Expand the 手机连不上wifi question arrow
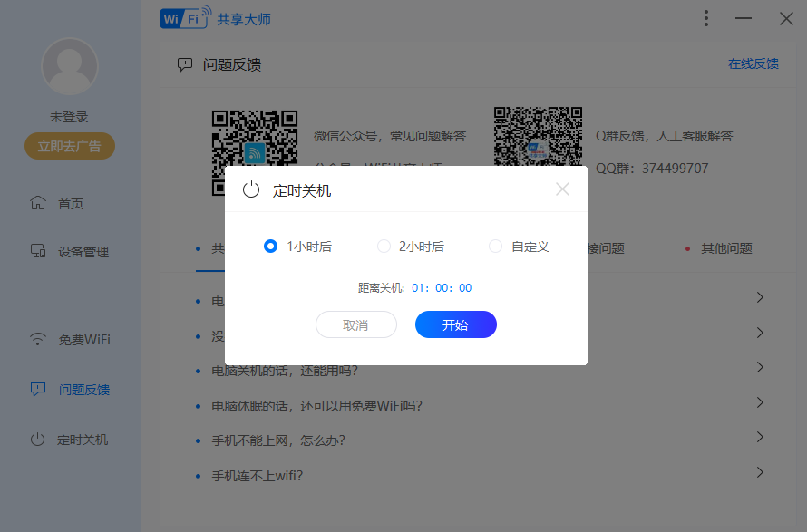This screenshot has width=807, height=532. tap(760, 472)
